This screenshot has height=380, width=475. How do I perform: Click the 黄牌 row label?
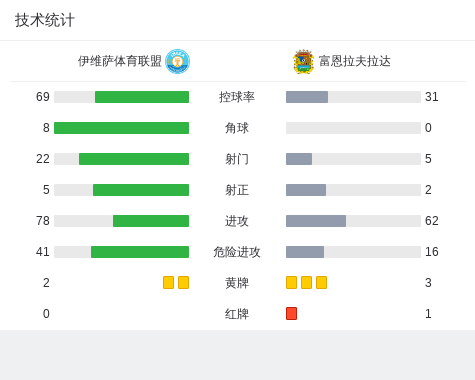coord(237,283)
